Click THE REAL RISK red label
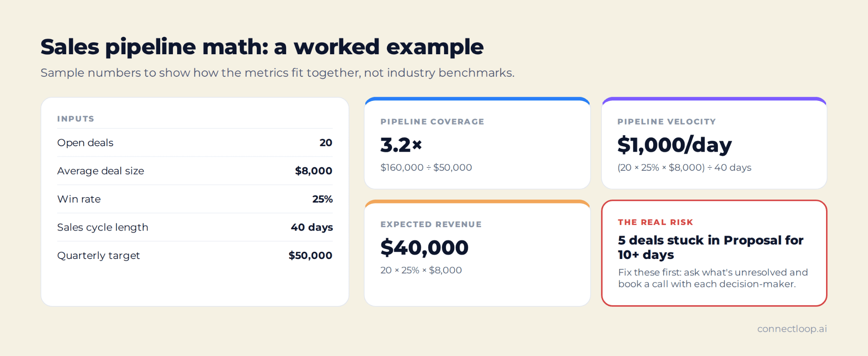The image size is (868, 356). click(x=655, y=222)
